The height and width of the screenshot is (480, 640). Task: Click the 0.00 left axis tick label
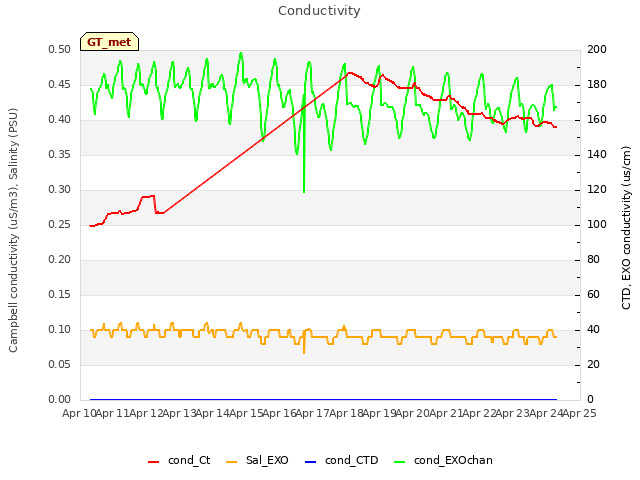tap(60, 399)
